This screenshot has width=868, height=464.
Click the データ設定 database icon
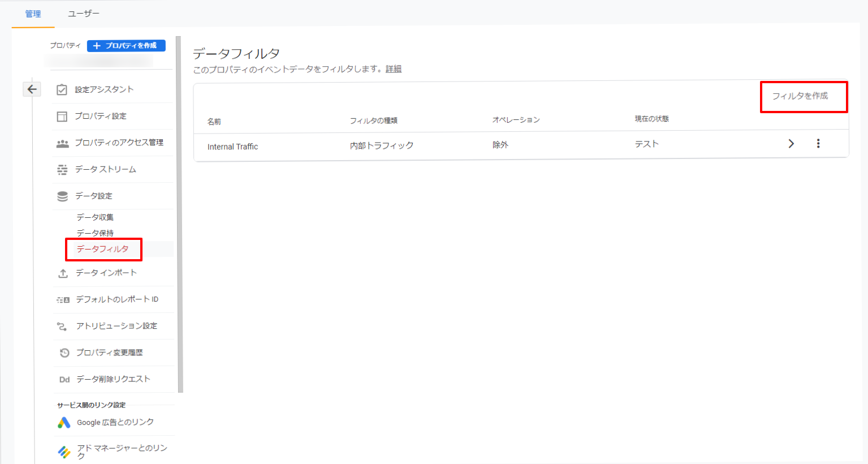[x=62, y=196]
